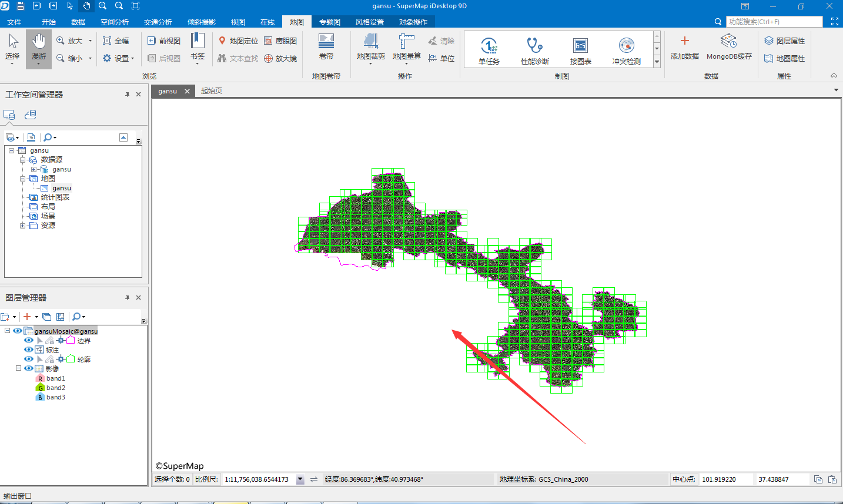843x504 pixels.
Task: Switch to the 风格设置 ribbon tab
Action: (x=370, y=22)
